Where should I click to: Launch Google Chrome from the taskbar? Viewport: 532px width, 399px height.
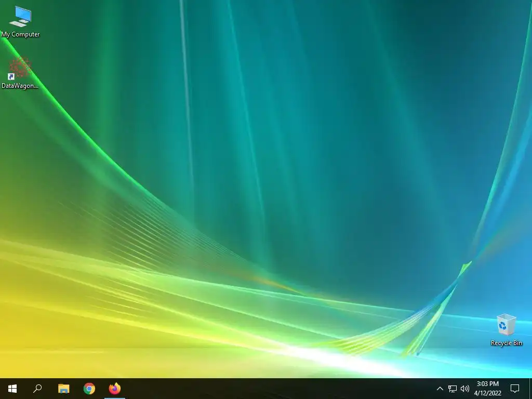[89, 389]
